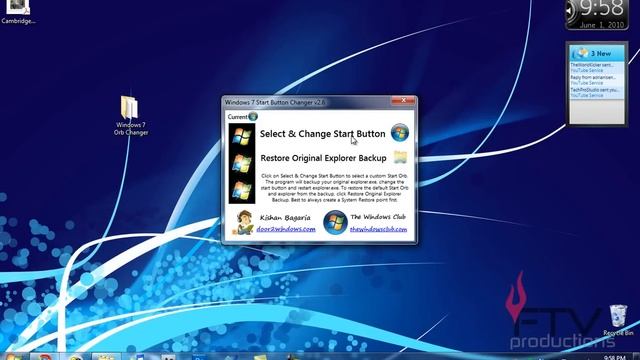
Task: Click Restore Original Explorer Backup
Action: (x=323, y=158)
